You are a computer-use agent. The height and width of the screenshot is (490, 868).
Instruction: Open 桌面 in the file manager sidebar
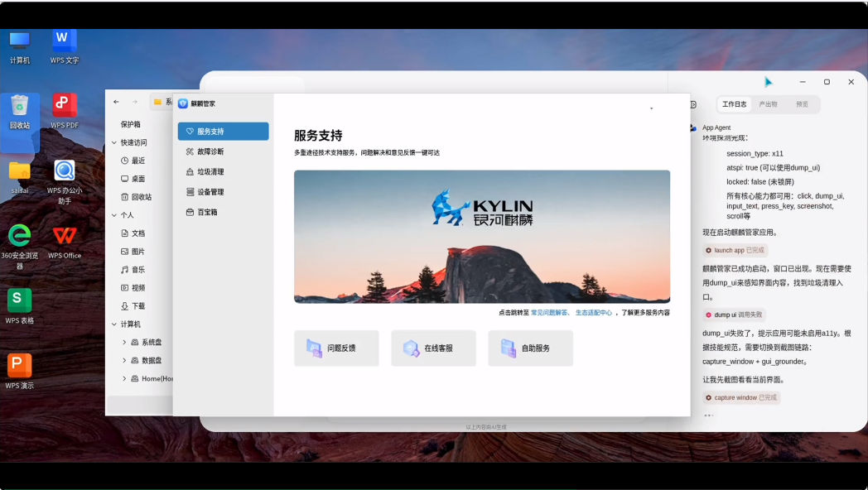pos(133,179)
